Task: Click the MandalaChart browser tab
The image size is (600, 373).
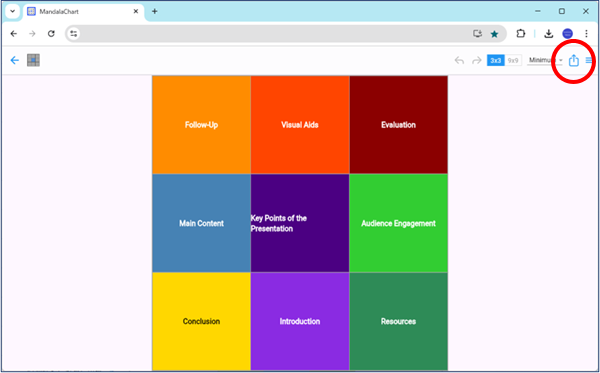Action: point(83,11)
